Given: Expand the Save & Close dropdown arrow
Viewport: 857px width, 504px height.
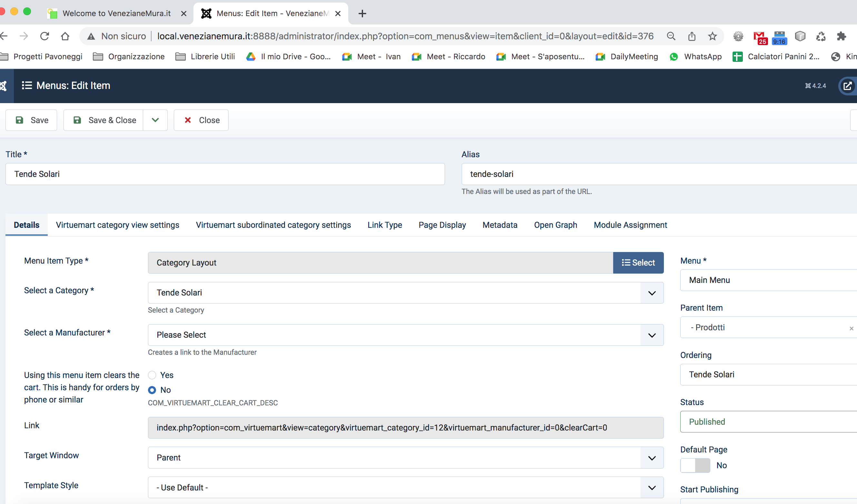Looking at the screenshot, I should (155, 120).
